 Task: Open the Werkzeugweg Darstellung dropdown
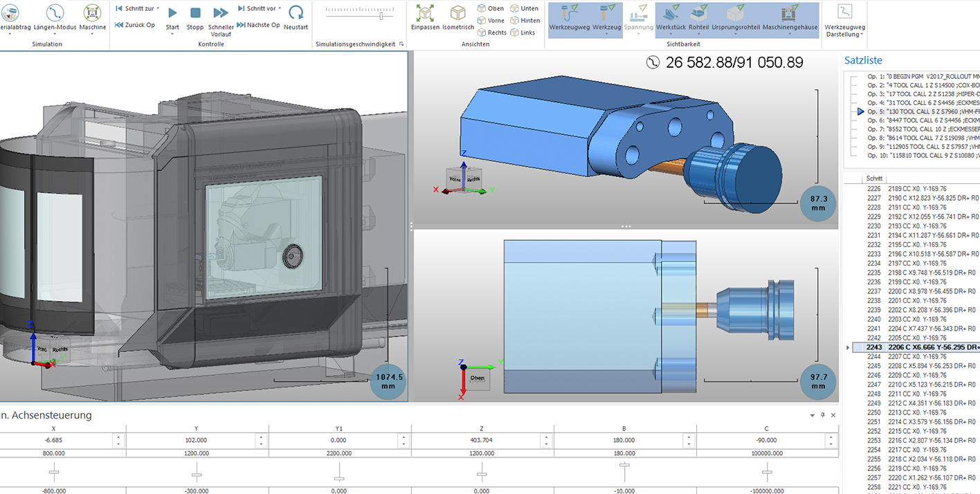pos(844,34)
